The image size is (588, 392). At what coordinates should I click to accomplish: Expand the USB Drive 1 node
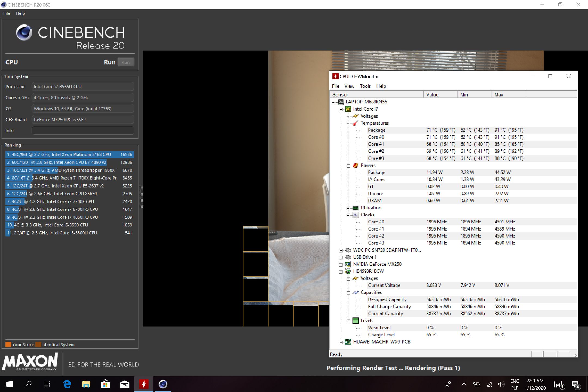point(341,258)
